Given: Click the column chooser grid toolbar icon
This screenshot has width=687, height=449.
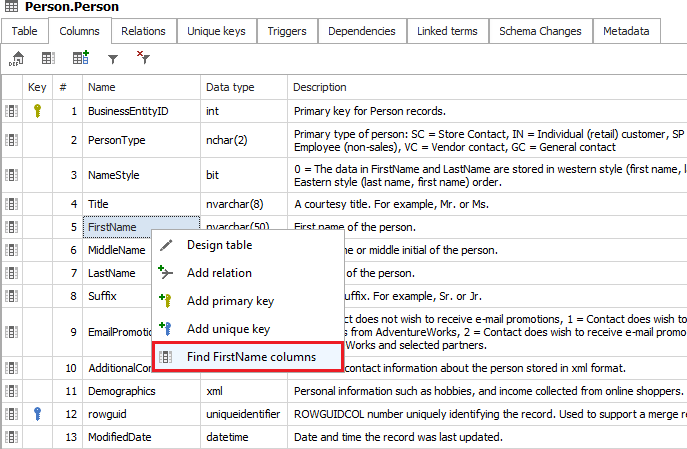Looking at the screenshot, I should [x=48, y=59].
